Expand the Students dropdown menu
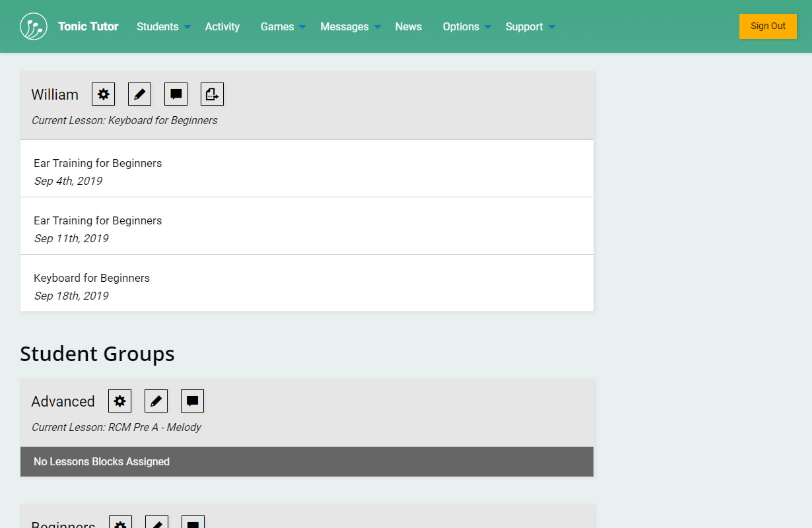Image resolution: width=812 pixels, height=528 pixels. [163, 26]
